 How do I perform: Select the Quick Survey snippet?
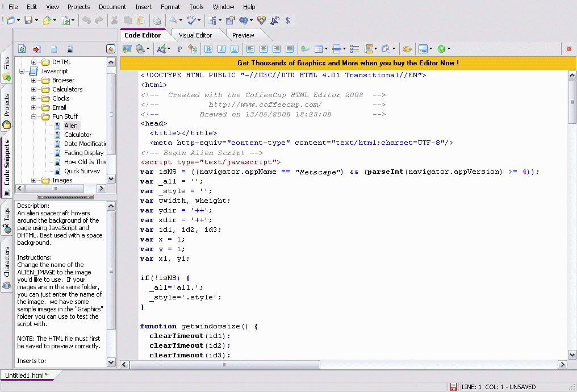tap(82, 171)
